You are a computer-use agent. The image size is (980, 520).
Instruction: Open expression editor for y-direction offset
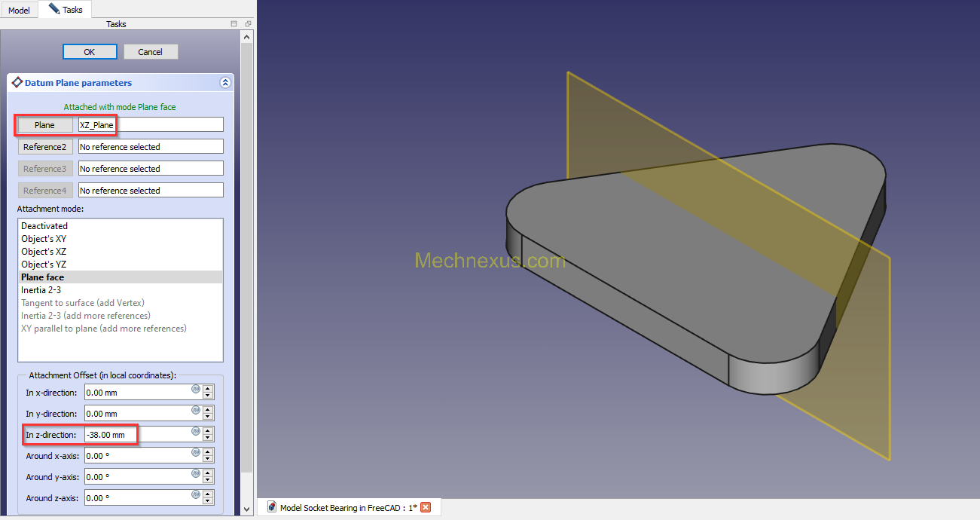click(x=196, y=411)
